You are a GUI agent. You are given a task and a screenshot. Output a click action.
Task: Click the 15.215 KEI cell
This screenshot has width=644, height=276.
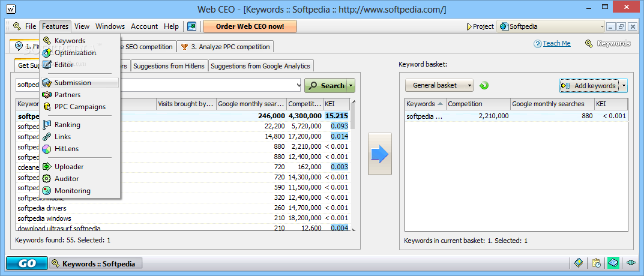[x=336, y=116]
